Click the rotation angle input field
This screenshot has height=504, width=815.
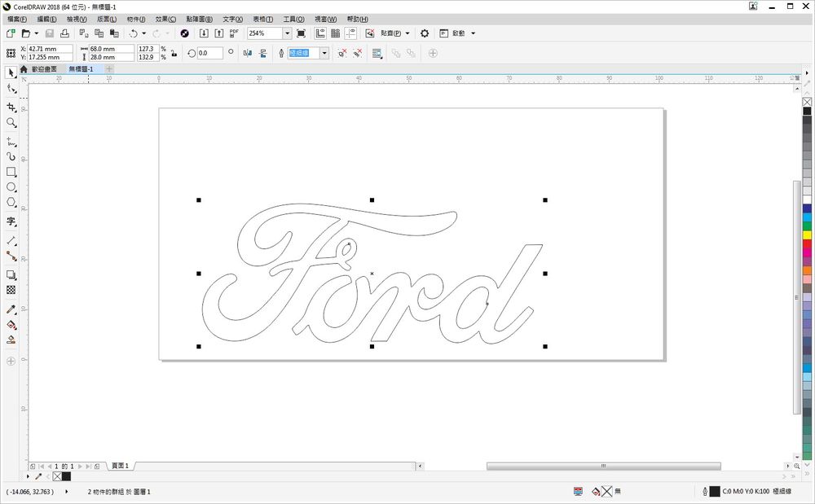[210, 53]
